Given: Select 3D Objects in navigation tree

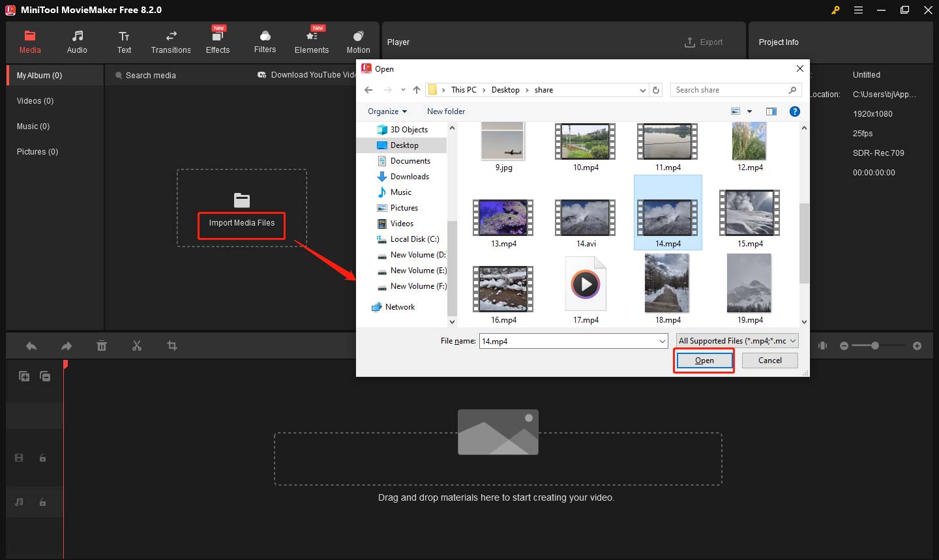Looking at the screenshot, I should coord(409,130).
